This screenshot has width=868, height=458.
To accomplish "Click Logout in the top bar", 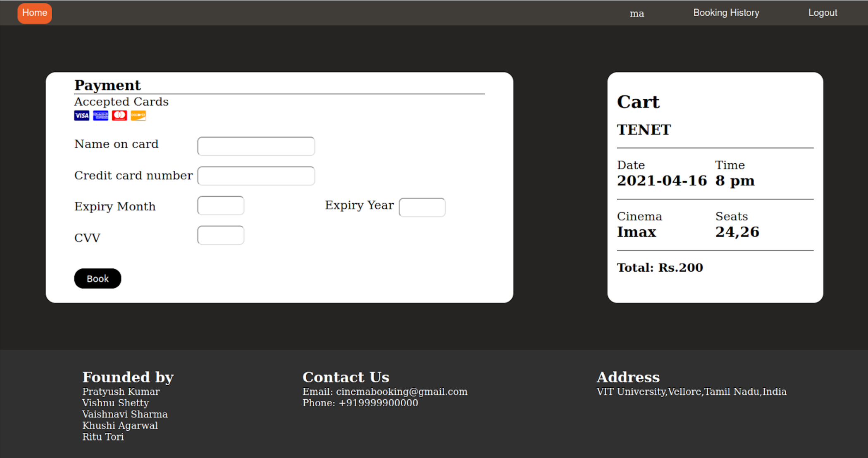I will click(x=823, y=13).
